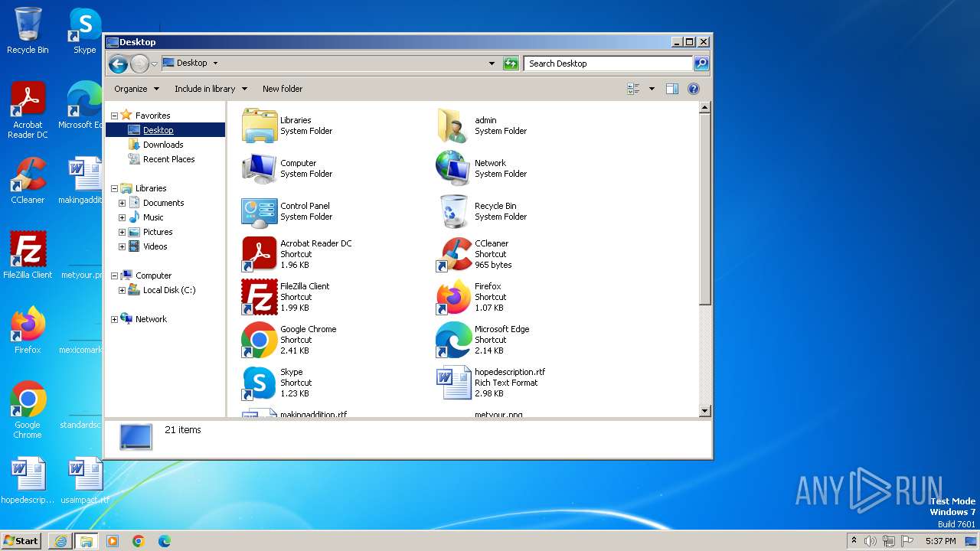The image size is (980, 551).
Task: Open the view options dropdown arrow
Action: coord(652,89)
